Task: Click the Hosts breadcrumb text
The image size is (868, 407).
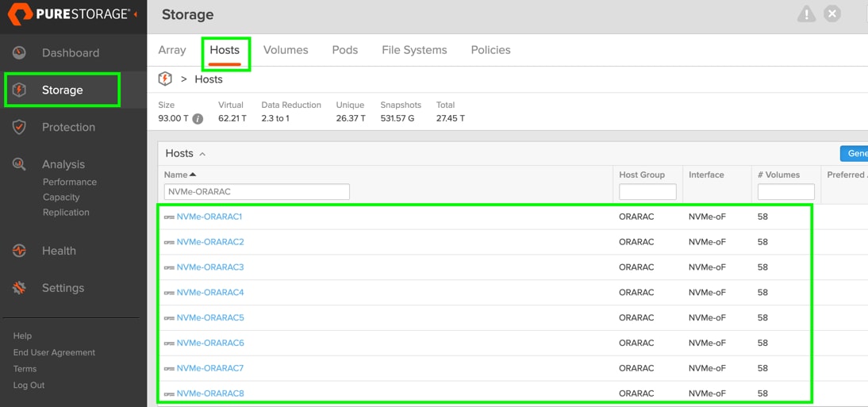Action: (x=209, y=79)
